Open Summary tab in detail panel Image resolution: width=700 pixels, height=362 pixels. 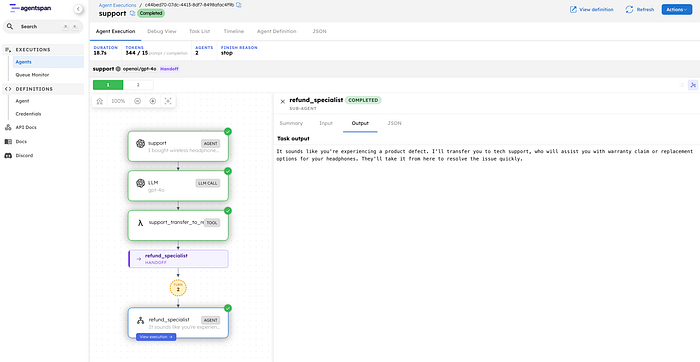coord(291,123)
